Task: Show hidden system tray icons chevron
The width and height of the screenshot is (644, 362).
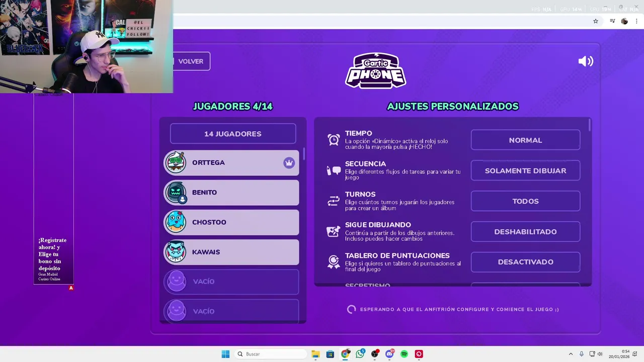Action: tap(571, 354)
